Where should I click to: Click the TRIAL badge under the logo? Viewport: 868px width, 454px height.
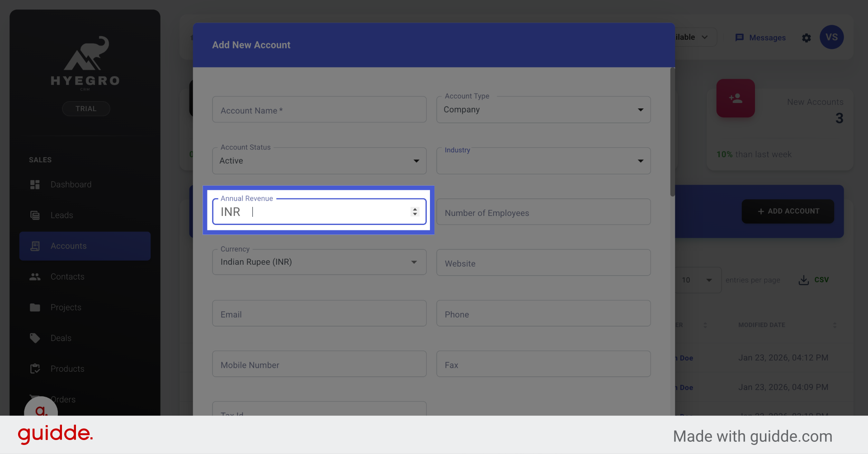86,108
